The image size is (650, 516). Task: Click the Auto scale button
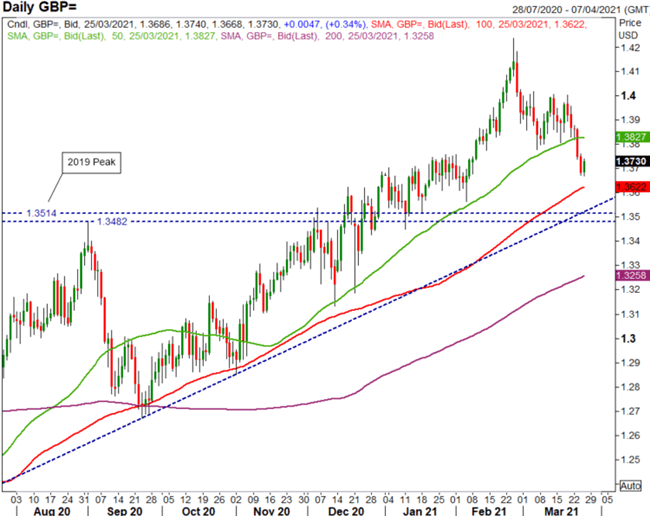click(631, 485)
